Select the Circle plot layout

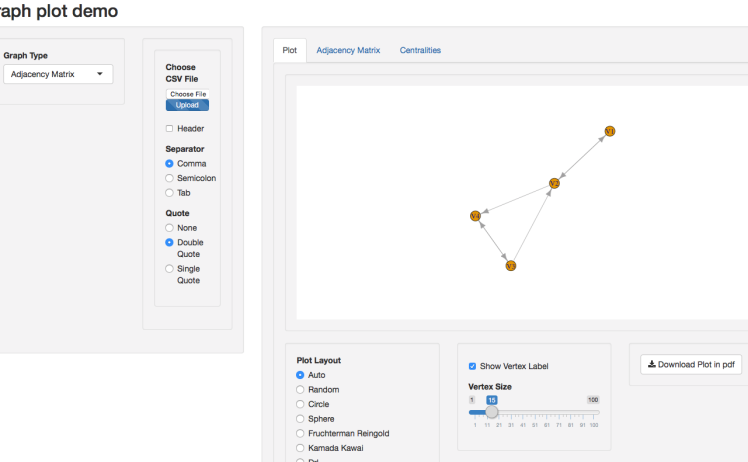point(301,404)
